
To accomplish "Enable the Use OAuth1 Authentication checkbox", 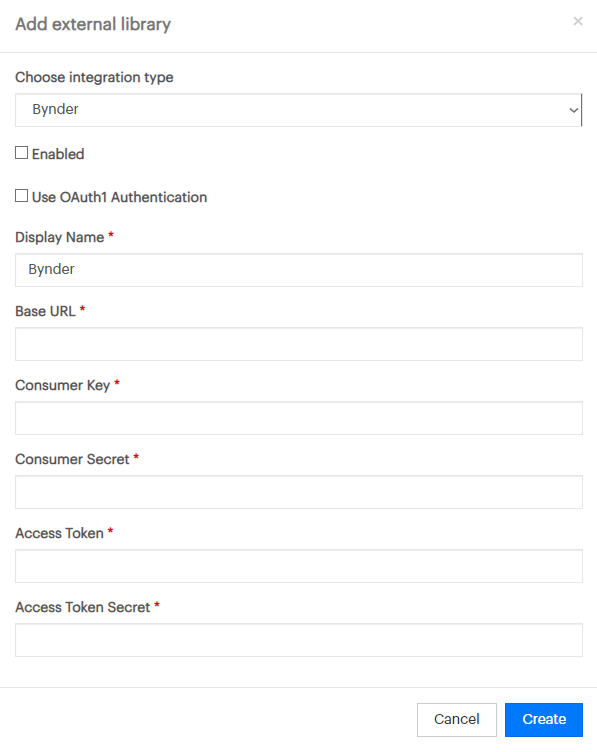I will tap(22, 196).
